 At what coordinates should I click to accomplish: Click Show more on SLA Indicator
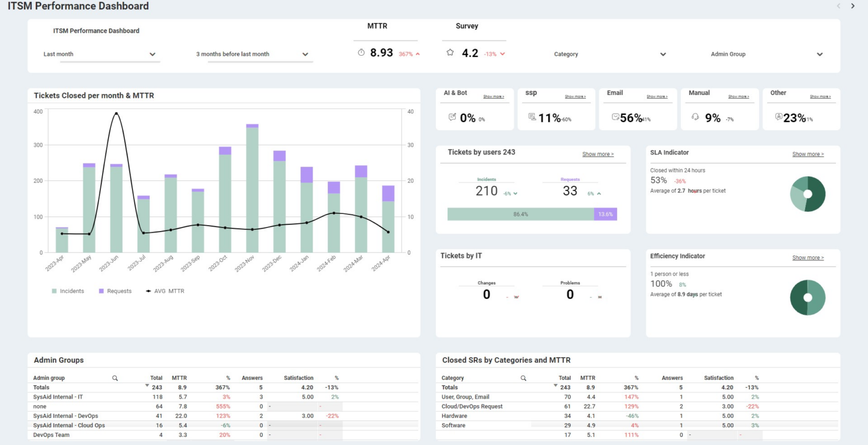tap(808, 154)
